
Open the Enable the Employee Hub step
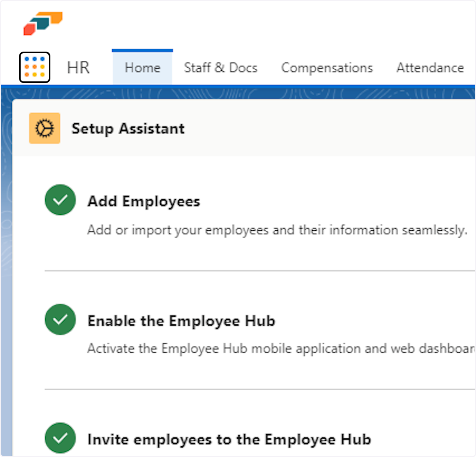pos(181,321)
